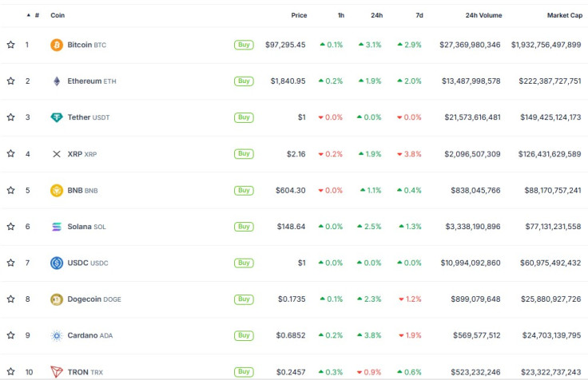Open the Cardano ADA coin page
The height and width of the screenshot is (380, 588).
90,335
